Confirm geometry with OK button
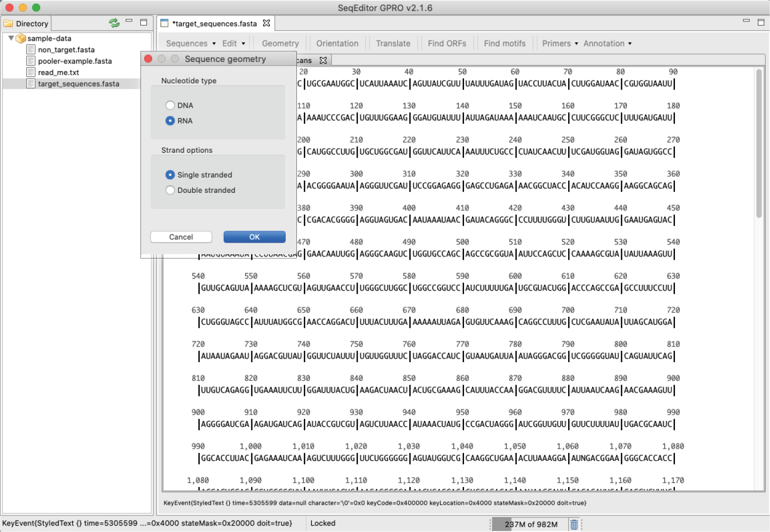 pos(254,237)
